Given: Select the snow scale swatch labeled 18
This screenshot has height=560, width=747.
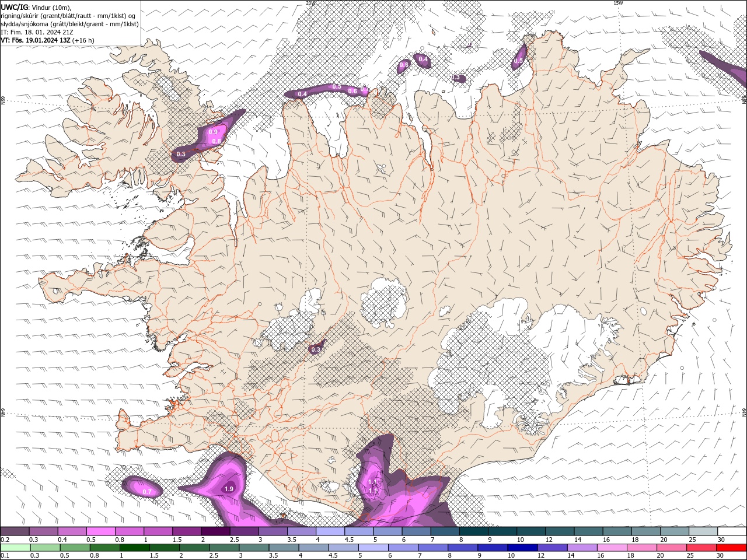Looking at the screenshot, I should point(647,531).
